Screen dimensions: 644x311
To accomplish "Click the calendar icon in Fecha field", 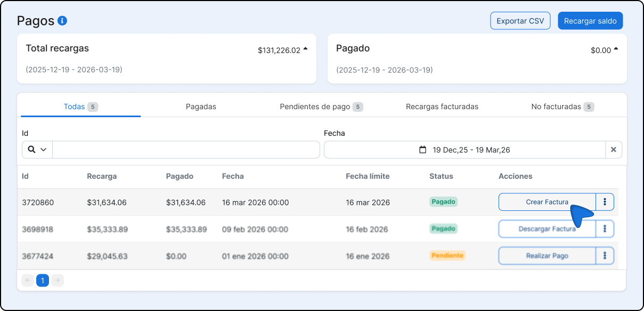I will 423,150.
